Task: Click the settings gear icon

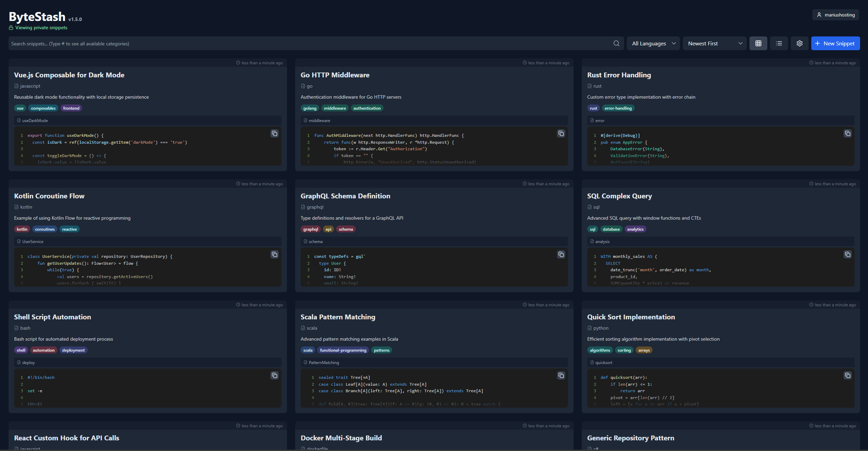Action: (799, 43)
